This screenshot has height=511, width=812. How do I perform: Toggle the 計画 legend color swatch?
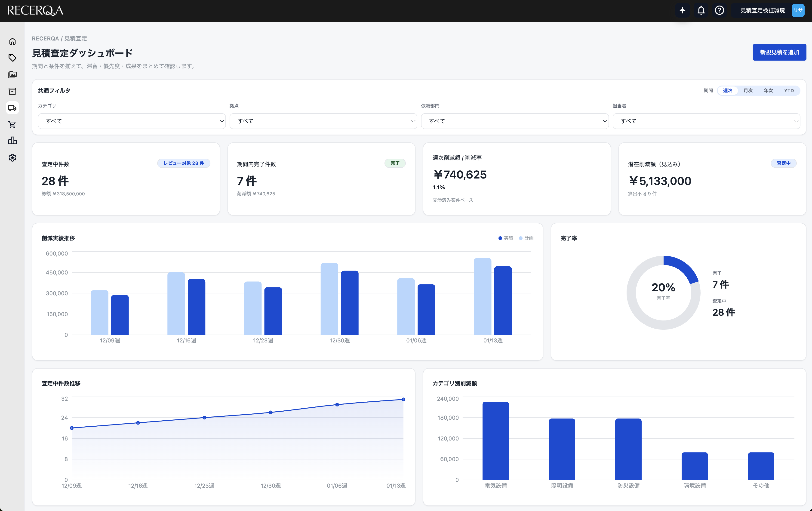520,238
